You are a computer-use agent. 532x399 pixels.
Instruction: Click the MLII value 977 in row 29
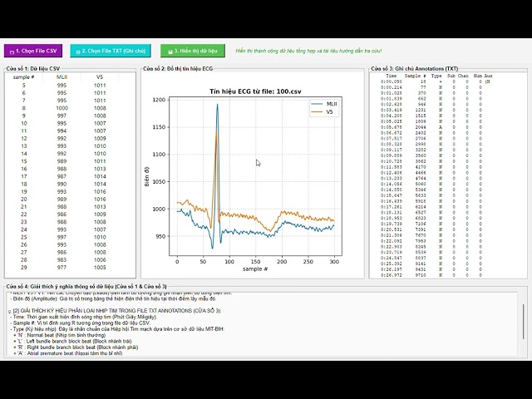[x=62, y=268]
